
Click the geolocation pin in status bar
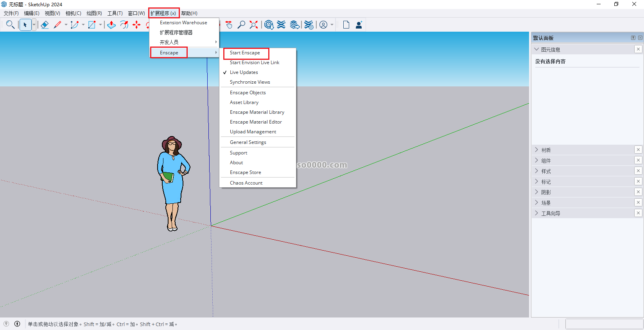(6, 324)
